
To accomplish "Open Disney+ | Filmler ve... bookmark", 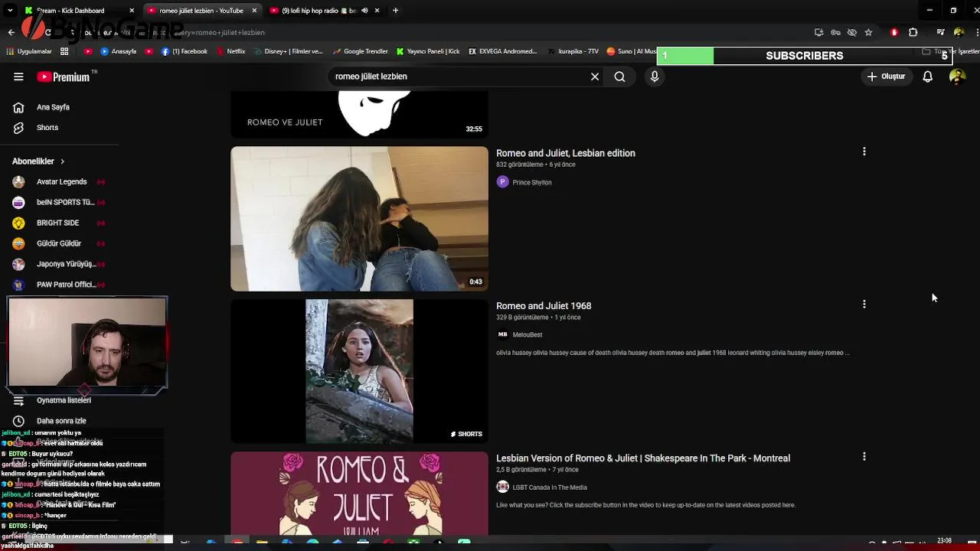I will (287, 51).
